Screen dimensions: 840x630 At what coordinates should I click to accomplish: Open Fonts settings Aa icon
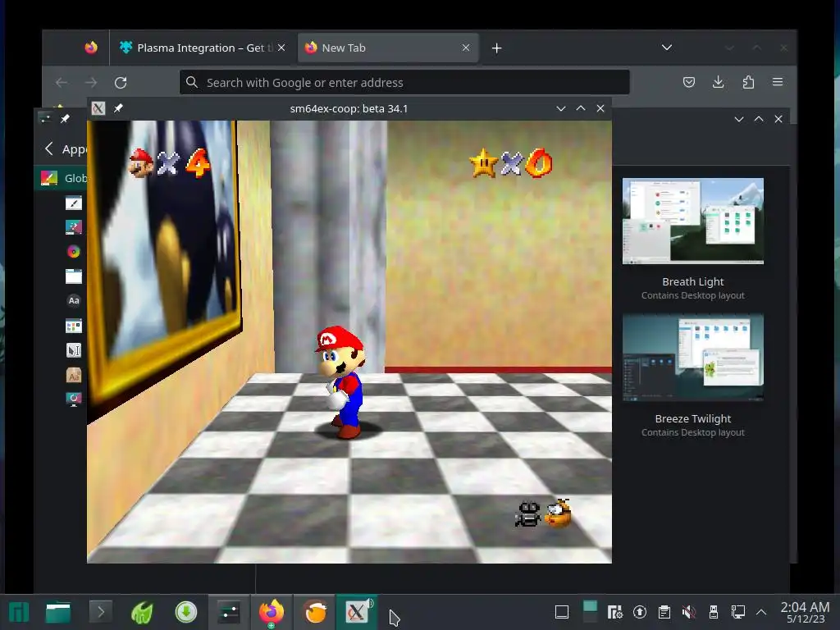pos(73,300)
